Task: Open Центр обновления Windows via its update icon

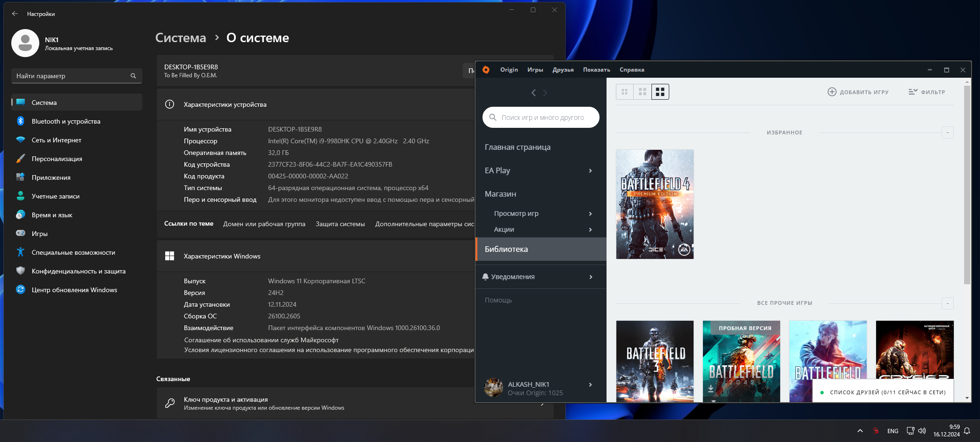Action: click(21, 290)
